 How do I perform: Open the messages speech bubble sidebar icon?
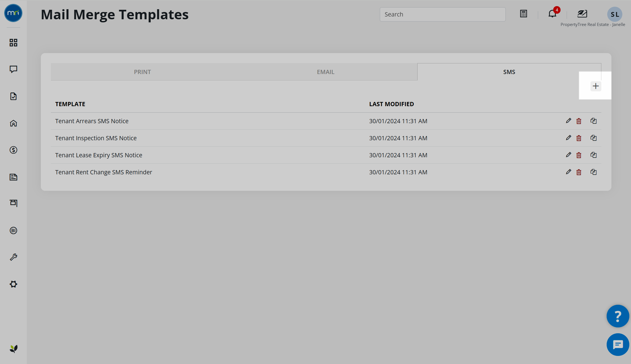point(13,69)
